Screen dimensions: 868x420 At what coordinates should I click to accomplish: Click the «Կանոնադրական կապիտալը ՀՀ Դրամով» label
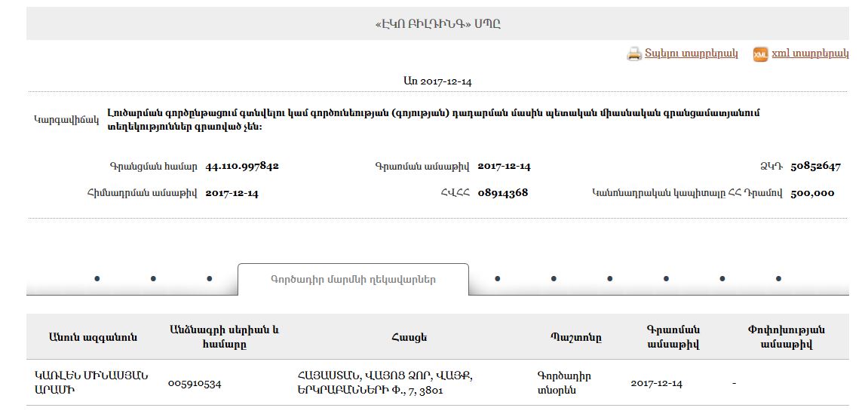pos(687,193)
